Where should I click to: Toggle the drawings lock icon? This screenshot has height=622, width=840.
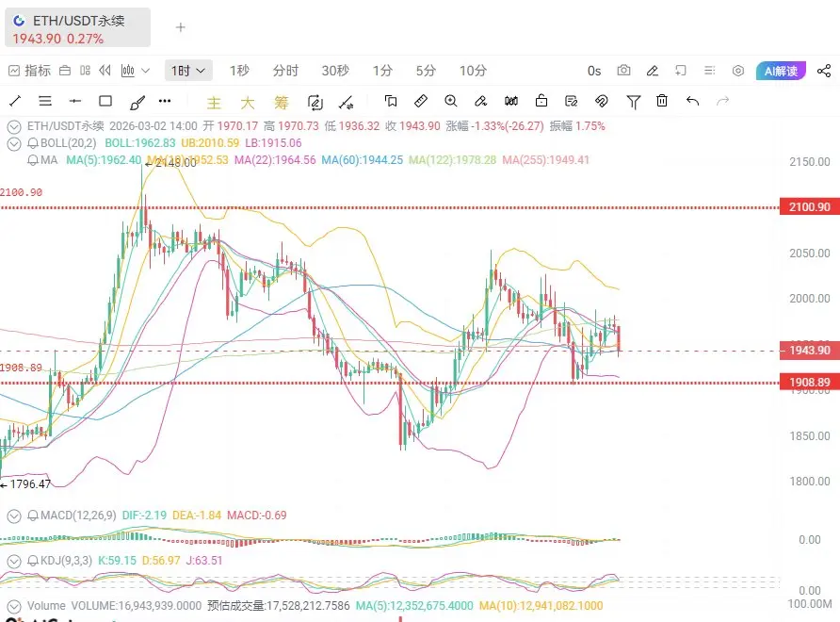[541, 101]
